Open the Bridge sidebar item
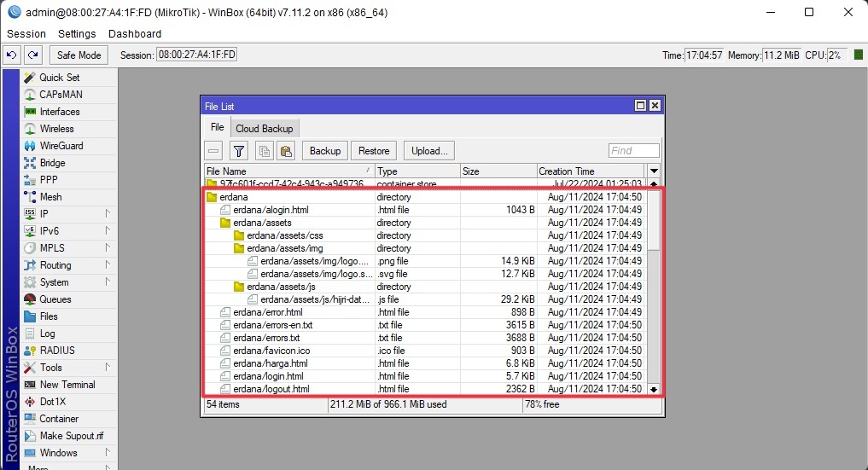This screenshot has width=868, height=470. [51, 163]
